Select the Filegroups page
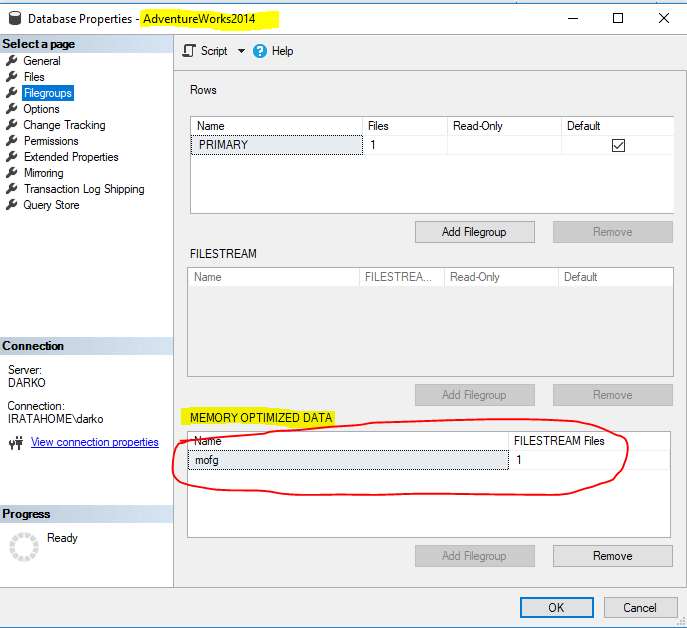 pyautogui.click(x=48, y=93)
